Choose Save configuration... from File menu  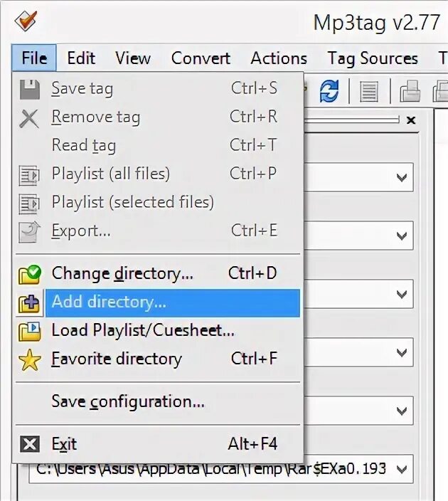tap(128, 402)
